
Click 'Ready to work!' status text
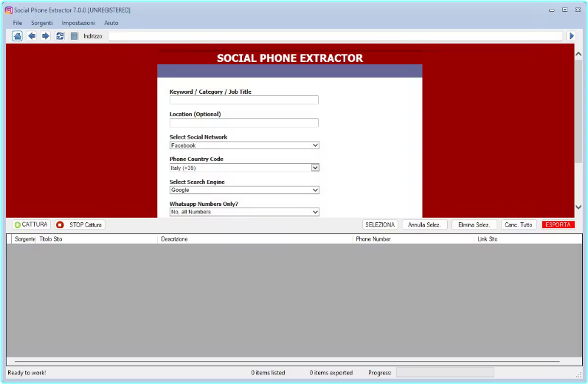[27, 373]
